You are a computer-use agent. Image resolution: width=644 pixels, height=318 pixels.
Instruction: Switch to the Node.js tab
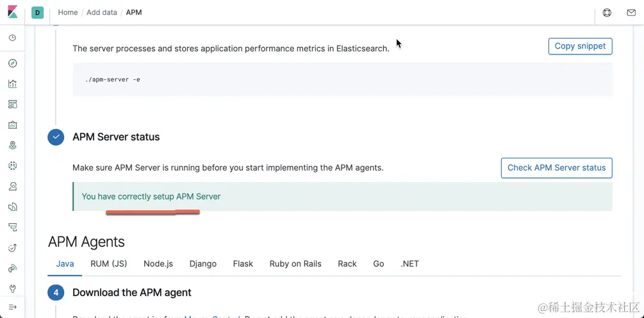(158, 264)
